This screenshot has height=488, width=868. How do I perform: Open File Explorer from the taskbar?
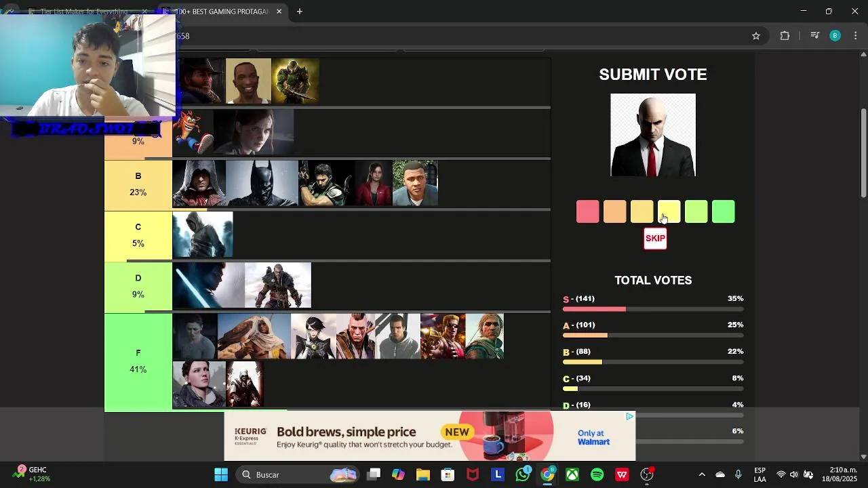pos(423,474)
